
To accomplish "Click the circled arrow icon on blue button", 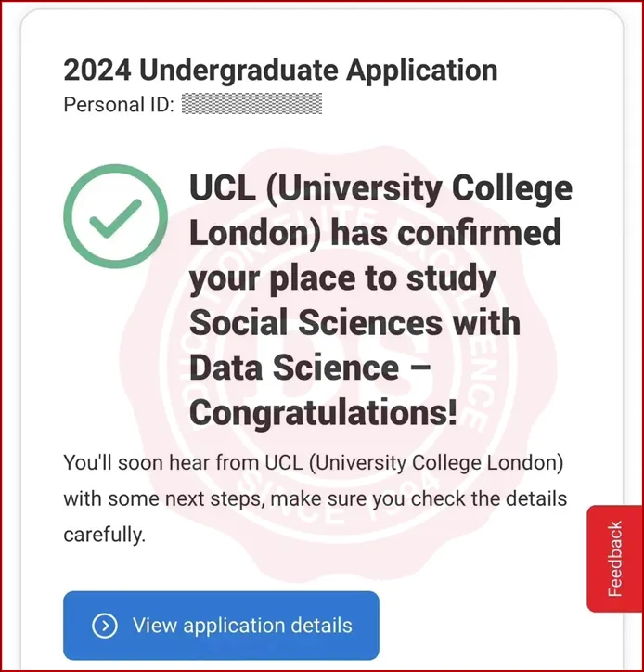I will click(106, 626).
